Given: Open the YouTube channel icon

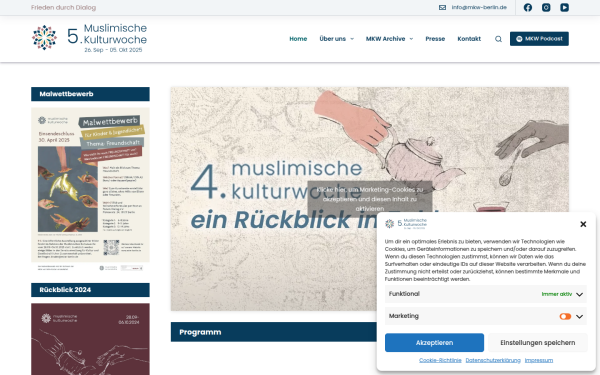Looking at the screenshot, I should click(564, 7).
